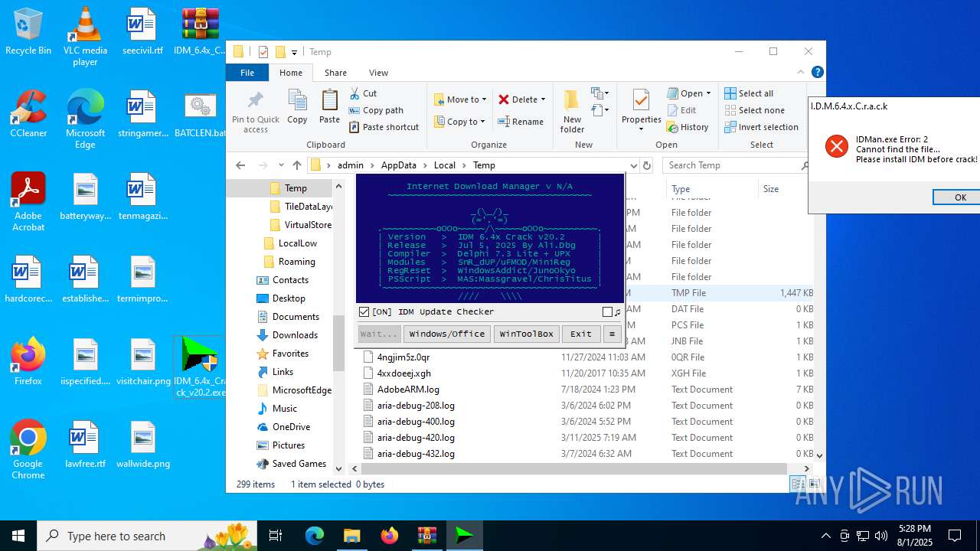Click Copy path in Clipboard group
Screen dimensions: 980x551
pyautogui.click(x=376, y=110)
